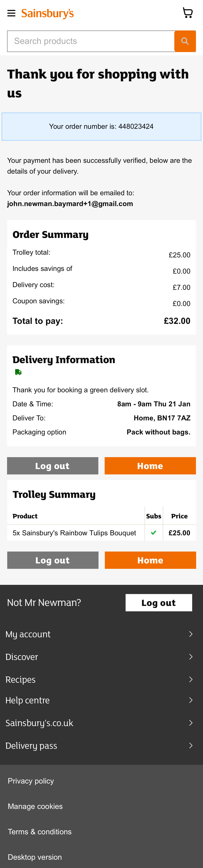This screenshot has width=203, height=868.
Task: Switch to the Desktop version
Action: click(x=35, y=856)
